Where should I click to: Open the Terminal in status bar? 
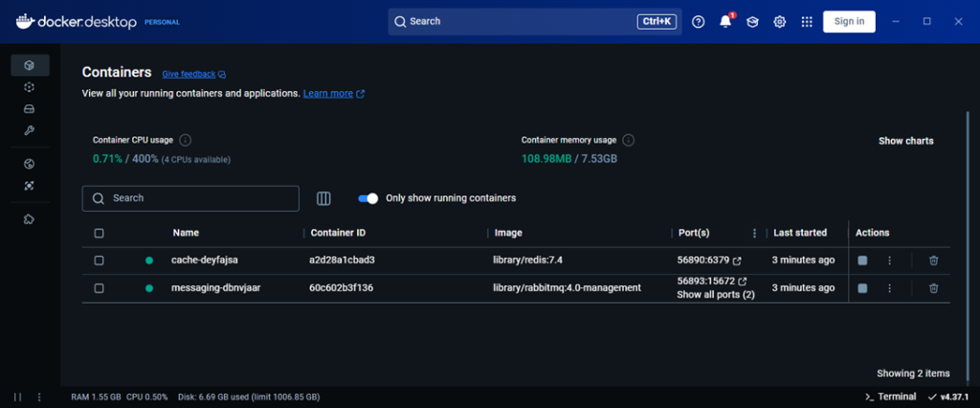pos(889,397)
